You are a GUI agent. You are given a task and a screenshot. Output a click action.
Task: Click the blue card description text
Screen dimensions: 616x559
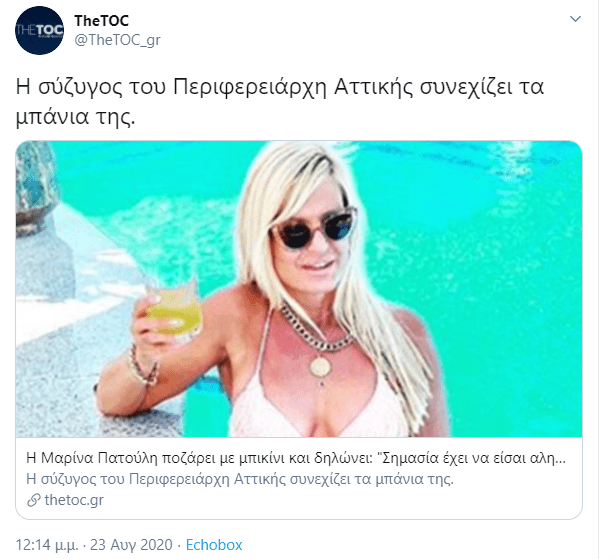pos(240,479)
